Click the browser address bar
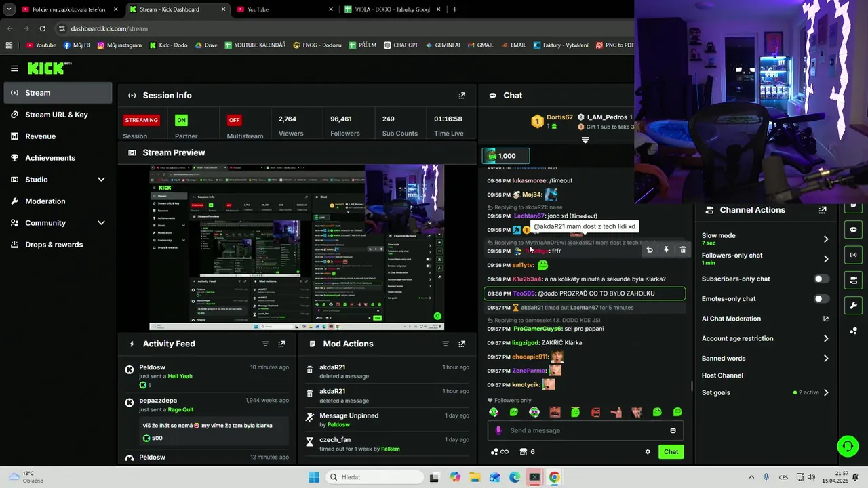Image resolution: width=868 pixels, height=488 pixels. pyautogui.click(x=339, y=28)
